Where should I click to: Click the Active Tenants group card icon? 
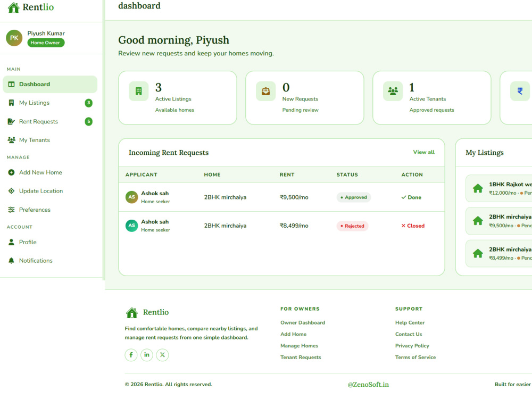tap(393, 92)
